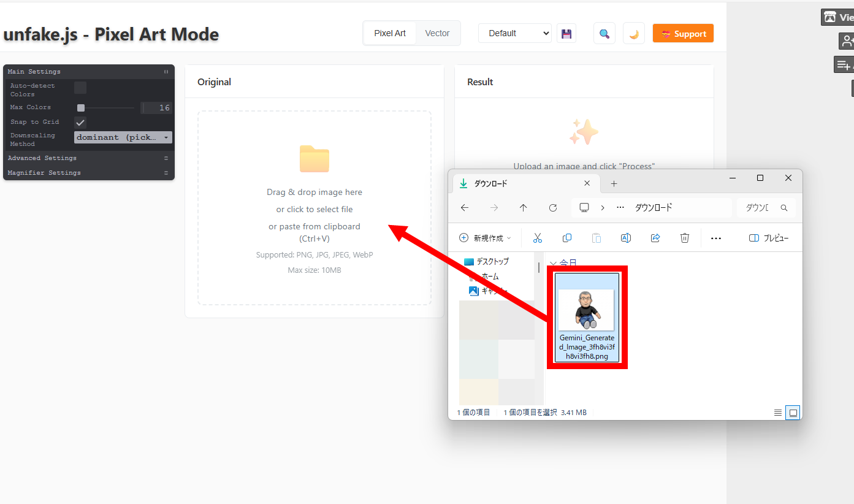Click the magnifier tool icon in header
Image resolution: width=854 pixels, height=504 pixels.
click(604, 33)
